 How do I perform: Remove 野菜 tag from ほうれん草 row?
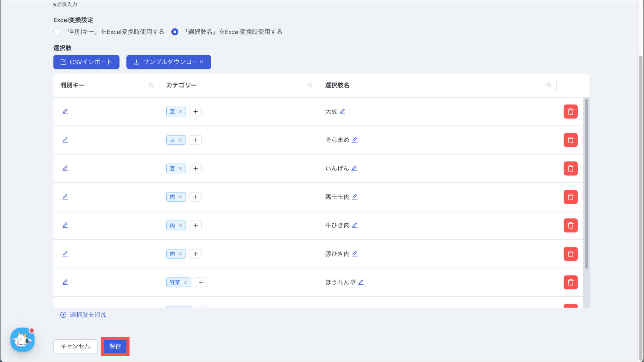(186, 282)
